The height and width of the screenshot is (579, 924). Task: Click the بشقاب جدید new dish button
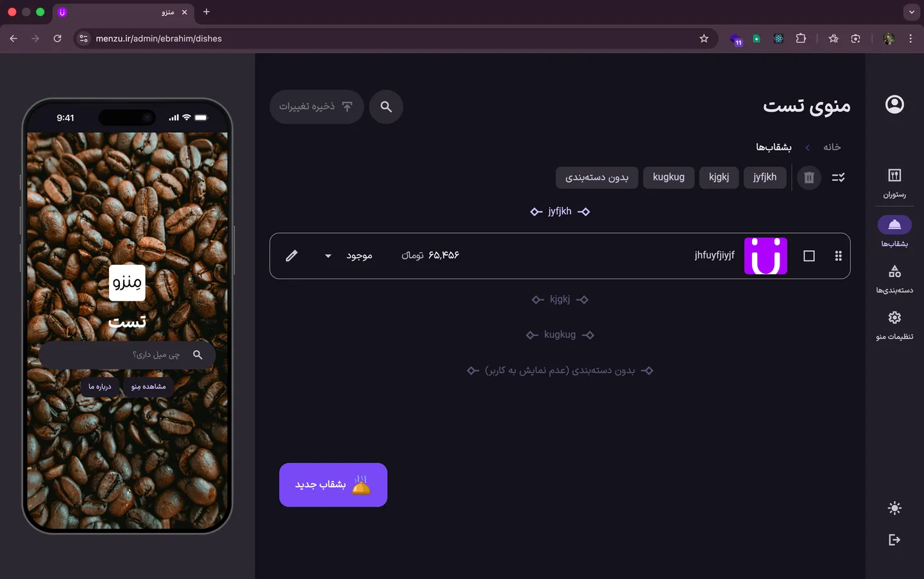(x=333, y=485)
